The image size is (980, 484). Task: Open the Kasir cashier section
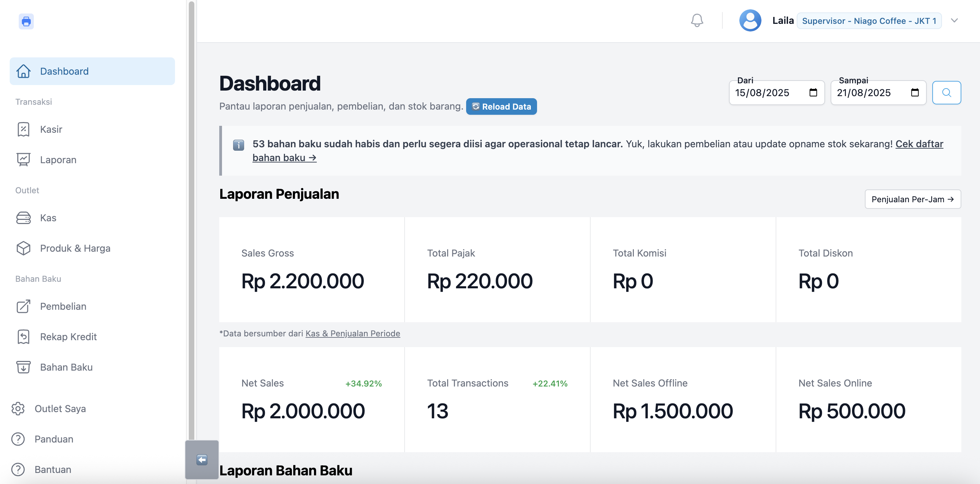(51, 129)
